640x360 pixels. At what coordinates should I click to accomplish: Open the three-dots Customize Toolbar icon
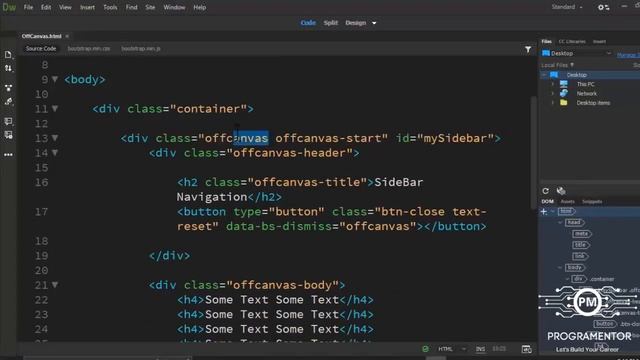[8, 155]
